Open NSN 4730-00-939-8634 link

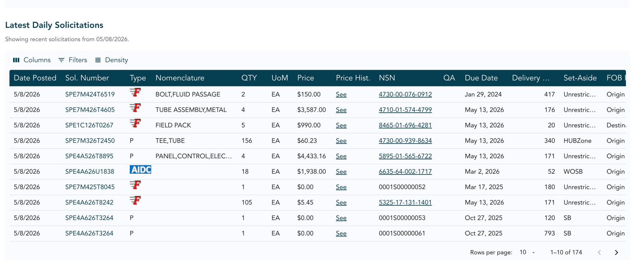click(x=405, y=141)
